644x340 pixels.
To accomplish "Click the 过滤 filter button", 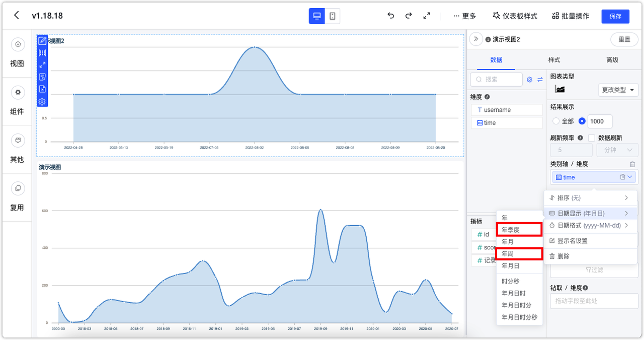I will 594,270.
